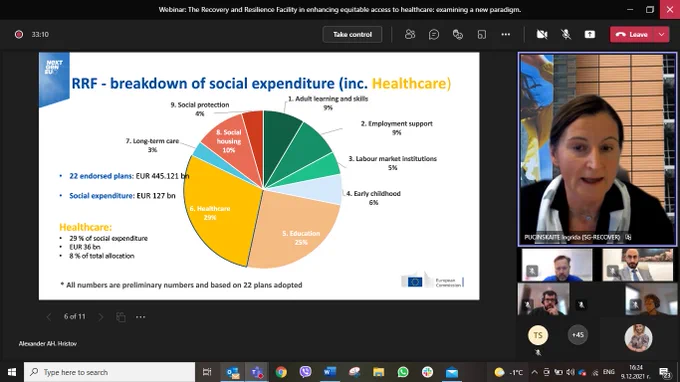Leave the meeting

(x=632, y=34)
